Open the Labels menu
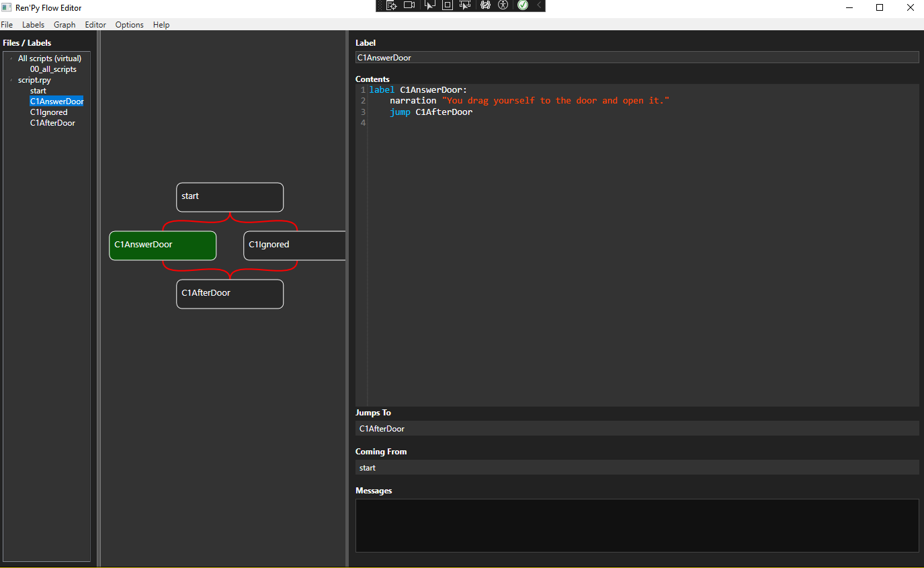 pos(33,25)
